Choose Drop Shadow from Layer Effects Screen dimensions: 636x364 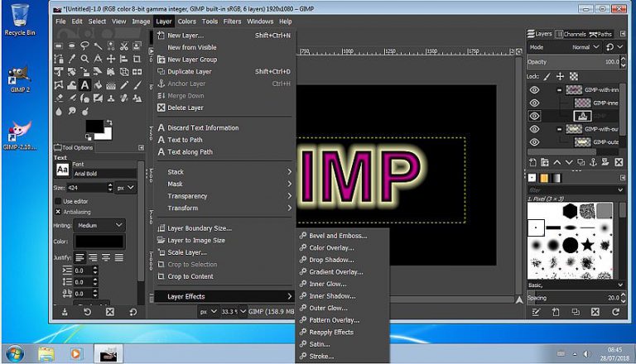click(x=331, y=260)
